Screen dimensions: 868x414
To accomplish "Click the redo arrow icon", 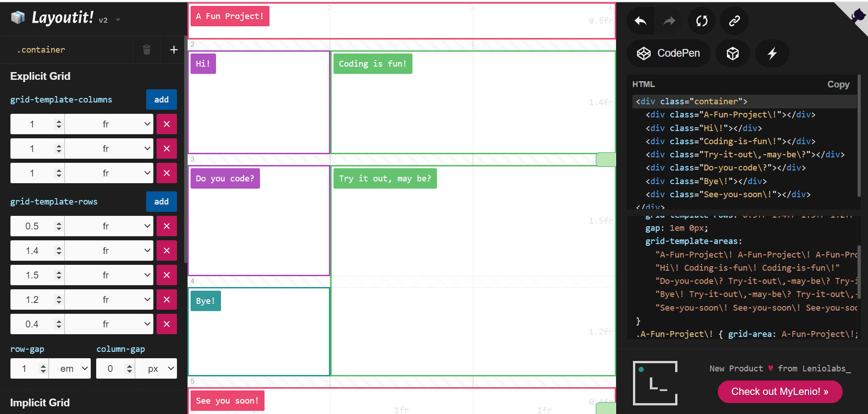I will tap(669, 21).
